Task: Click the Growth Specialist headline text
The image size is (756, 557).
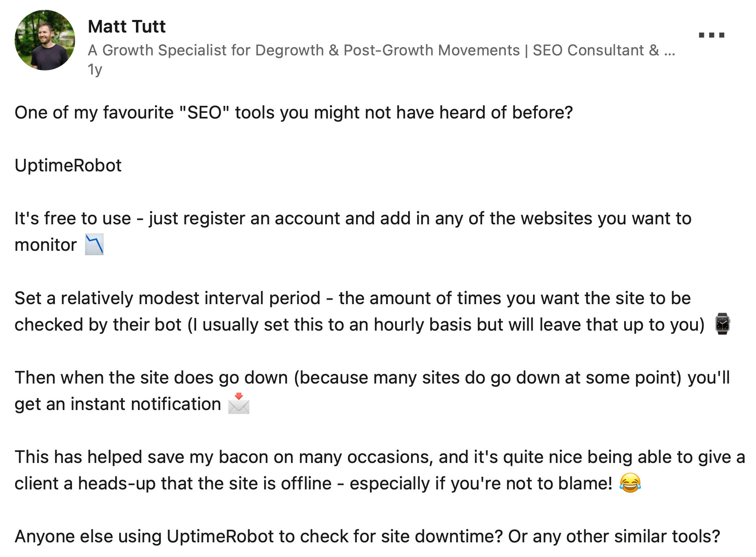Action: coord(382,50)
